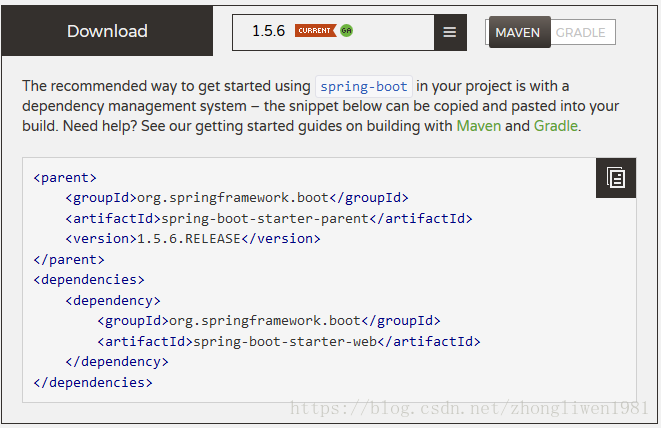Click the spring-boot-starter-parent artifactId line
Image resolution: width=661 pixels, height=428 pixels.
[269, 218]
